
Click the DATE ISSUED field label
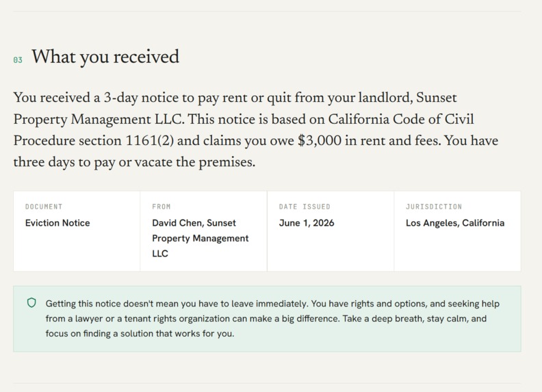(x=305, y=207)
